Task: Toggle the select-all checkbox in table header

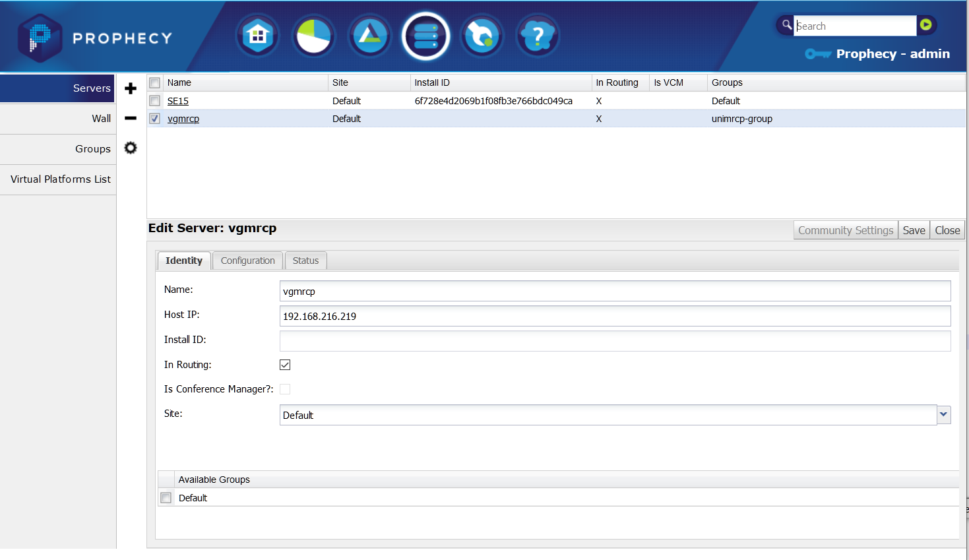Action: [154, 82]
